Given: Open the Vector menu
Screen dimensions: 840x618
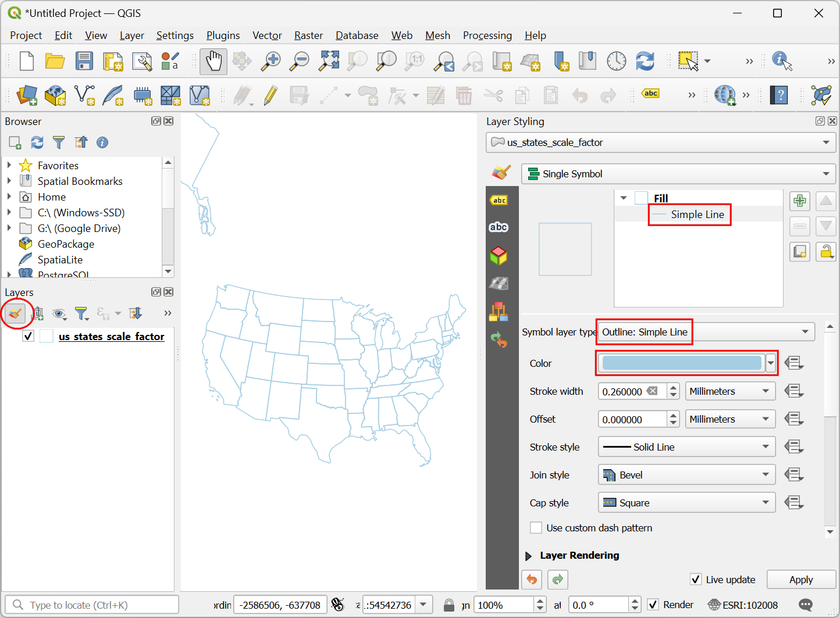Looking at the screenshot, I should tap(267, 35).
